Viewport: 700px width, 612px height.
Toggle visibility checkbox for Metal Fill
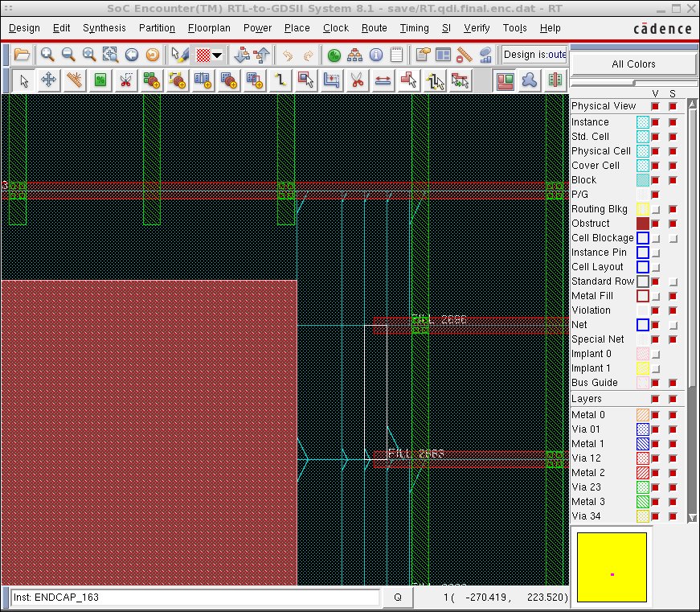tap(655, 296)
